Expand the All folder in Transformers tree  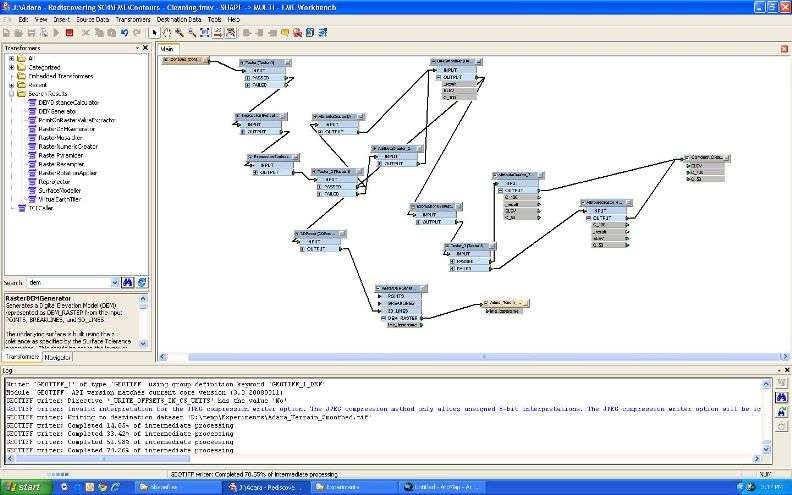(x=12, y=59)
